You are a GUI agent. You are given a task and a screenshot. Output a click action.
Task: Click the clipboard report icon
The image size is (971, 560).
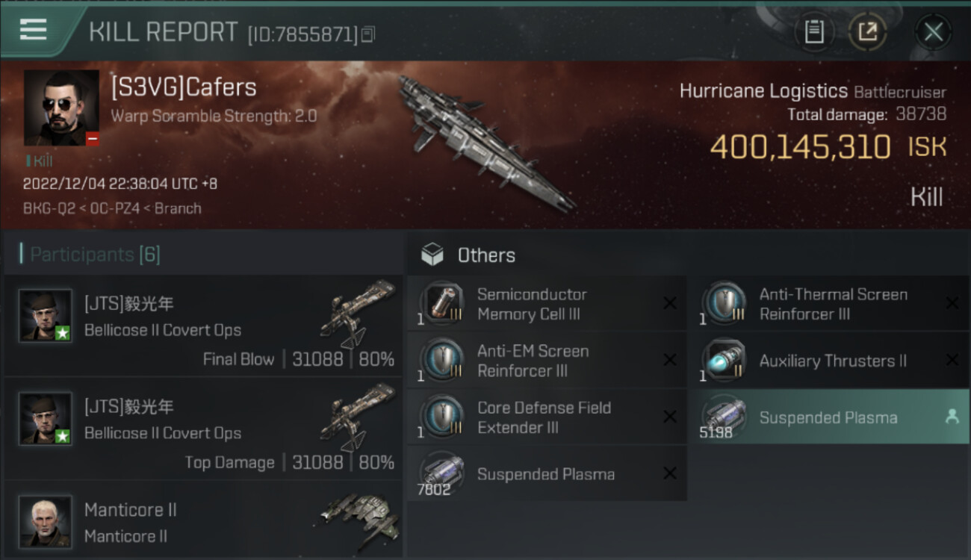coord(814,31)
